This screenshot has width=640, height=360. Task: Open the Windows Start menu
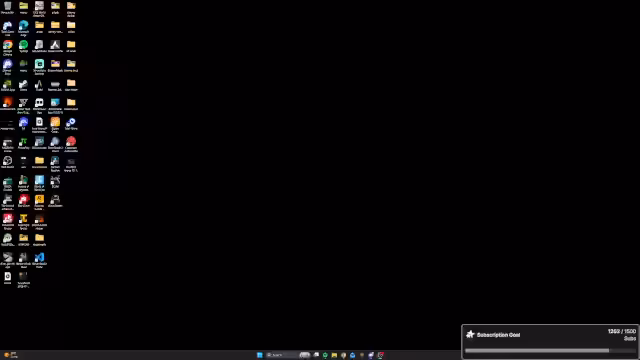pyautogui.click(x=260, y=355)
